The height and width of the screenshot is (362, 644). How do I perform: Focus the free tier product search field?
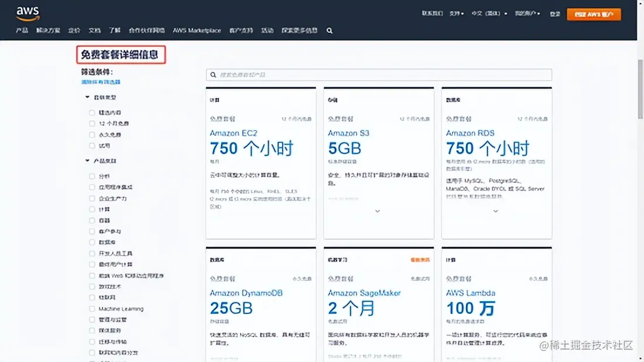coord(379,75)
